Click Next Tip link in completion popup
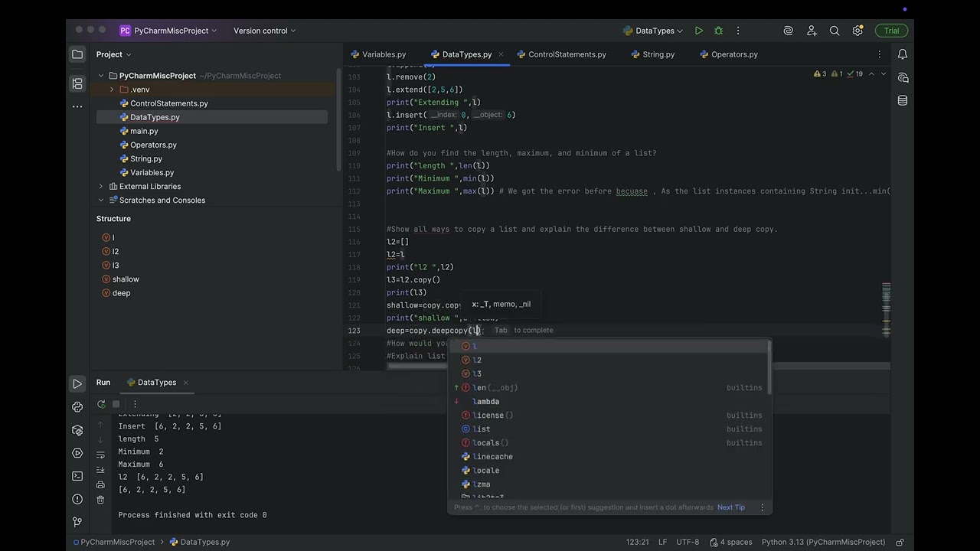Image resolution: width=980 pixels, height=551 pixels. tap(730, 507)
